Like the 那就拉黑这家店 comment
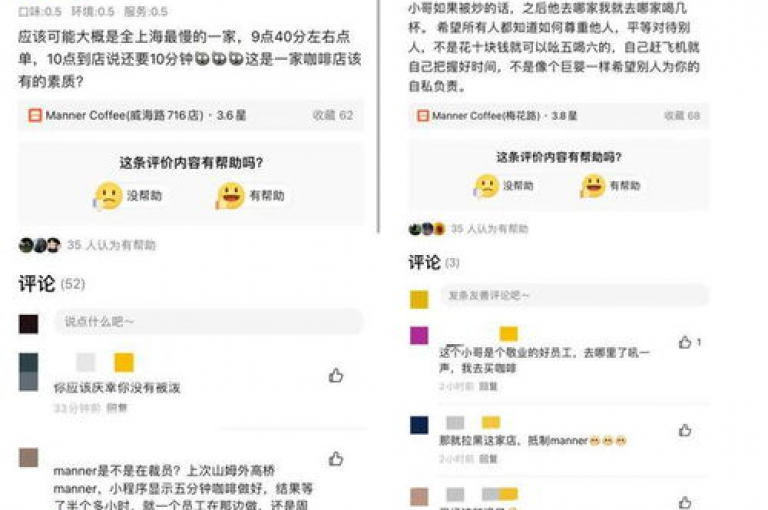The width and height of the screenshot is (768, 510). coord(685,430)
